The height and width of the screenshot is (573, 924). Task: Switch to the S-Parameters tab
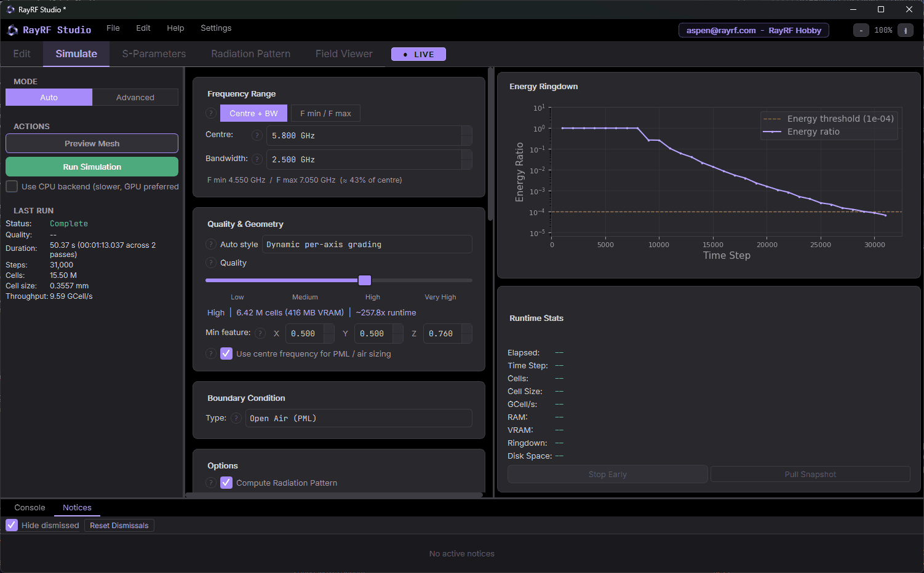pos(154,54)
